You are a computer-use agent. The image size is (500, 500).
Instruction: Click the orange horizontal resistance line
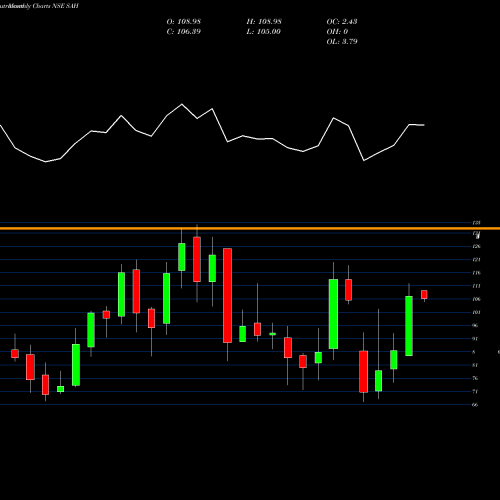250,228
